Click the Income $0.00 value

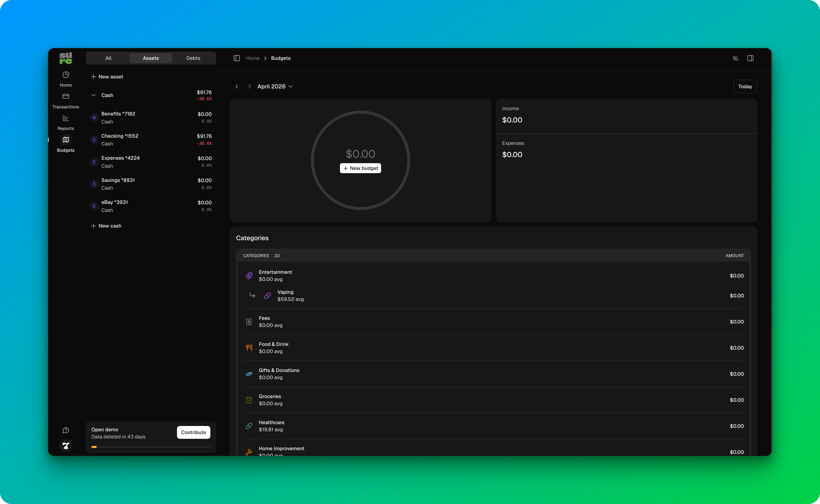tap(512, 120)
